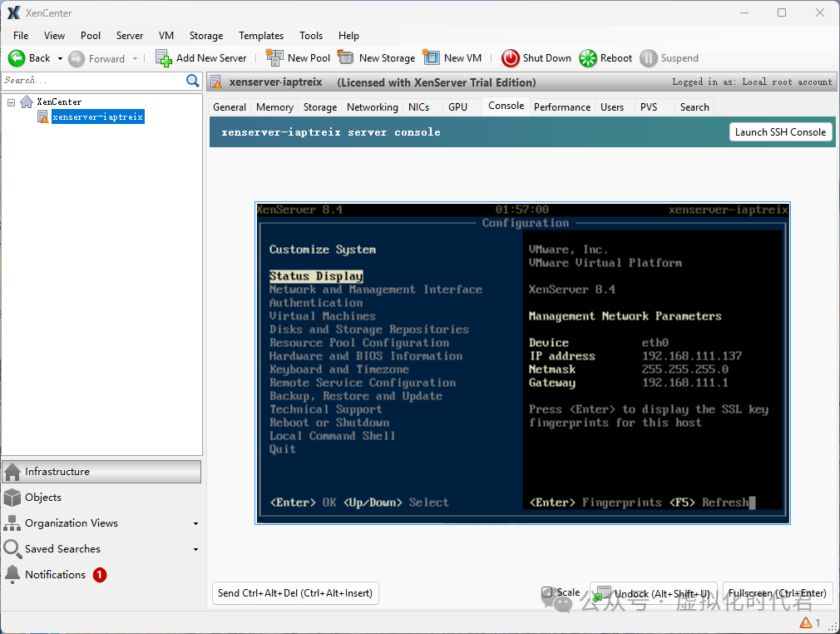
Task: Click in the Search input field
Action: [91, 81]
